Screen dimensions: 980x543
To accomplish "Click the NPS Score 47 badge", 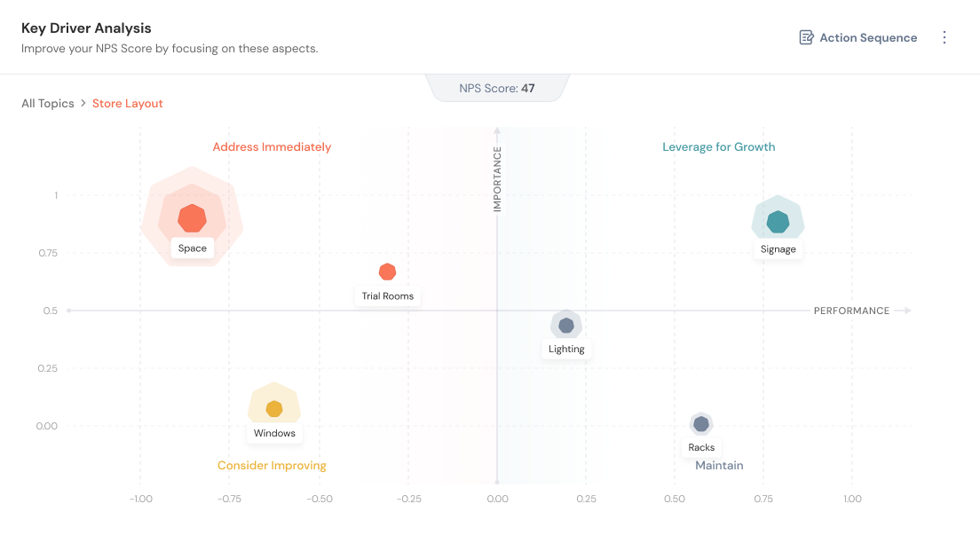I will tap(497, 88).
